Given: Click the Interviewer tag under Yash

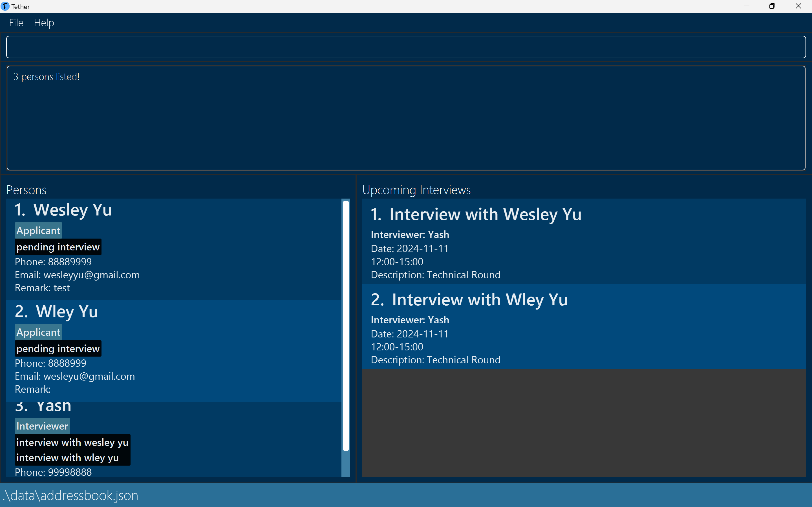Looking at the screenshot, I should [42, 426].
